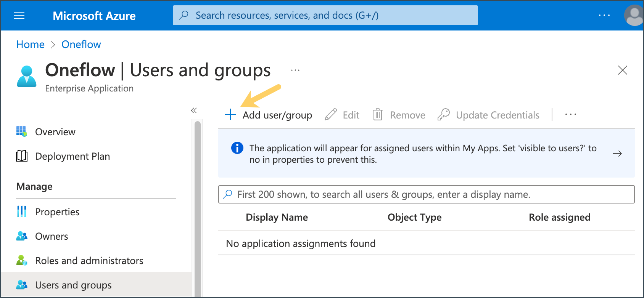Follow the arrow in the info banner
Screen dimensions: 644x298
point(617,154)
